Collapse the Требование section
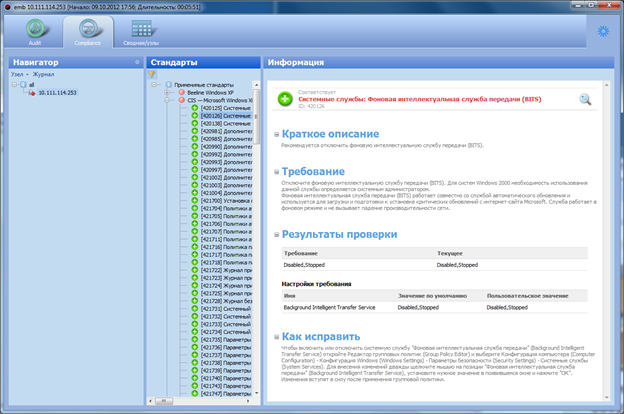The image size is (624, 414). (x=274, y=172)
